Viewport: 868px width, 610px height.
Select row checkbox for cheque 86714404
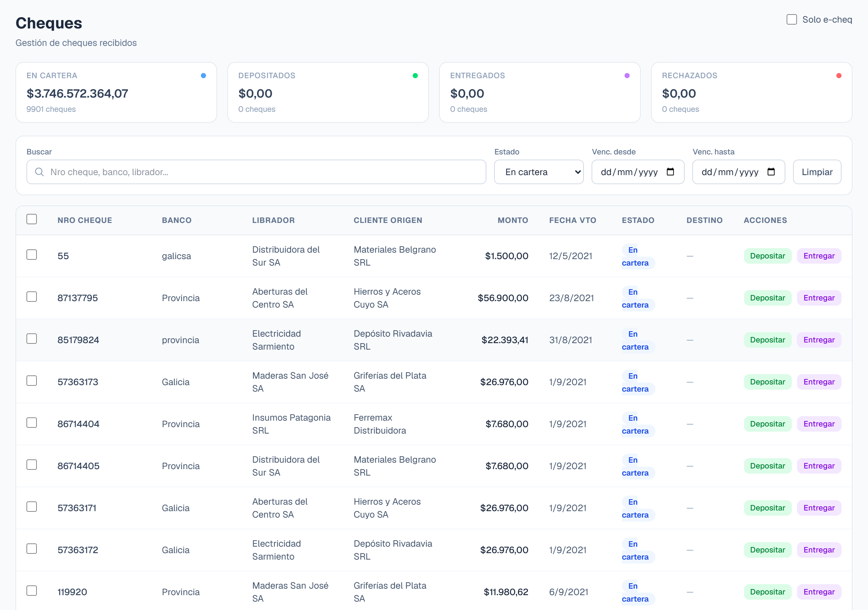point(32,422)
